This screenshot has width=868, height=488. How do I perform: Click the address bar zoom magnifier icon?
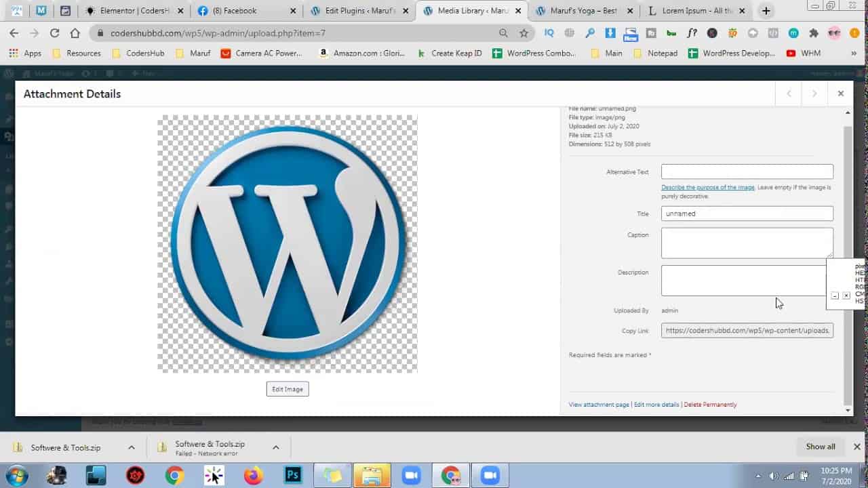(x=503, y=33)
